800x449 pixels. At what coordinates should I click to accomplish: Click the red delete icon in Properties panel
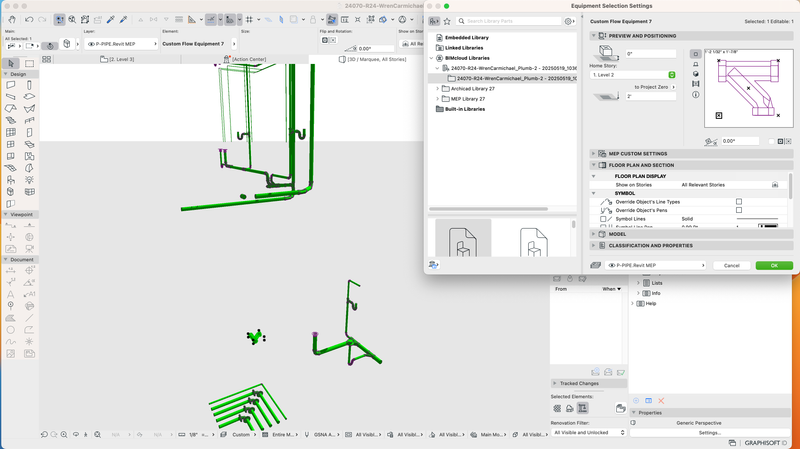661,401
